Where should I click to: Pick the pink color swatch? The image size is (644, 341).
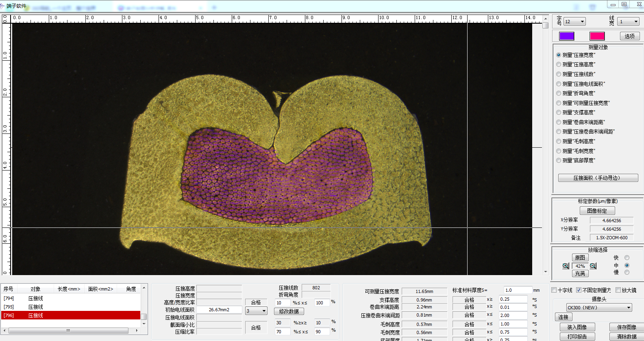pyautogui.click(x=597, y=36)
